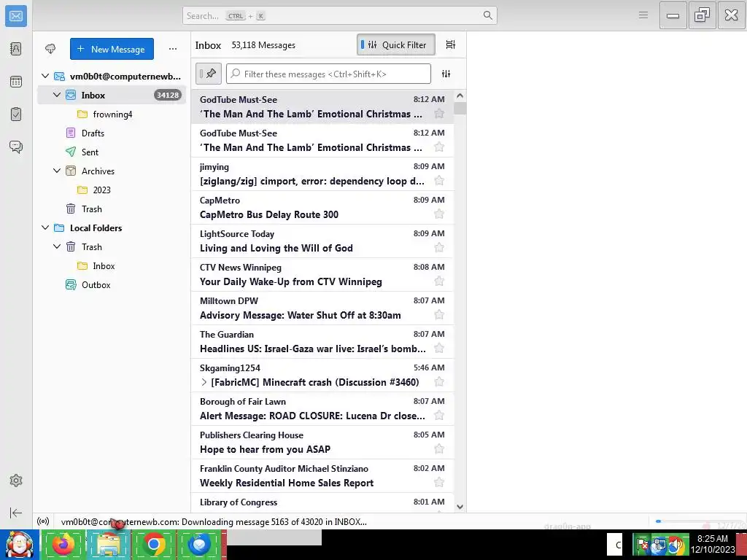Open the Chat space icon
This screenshot has width=747, height=560.
[x=16, y=147]
